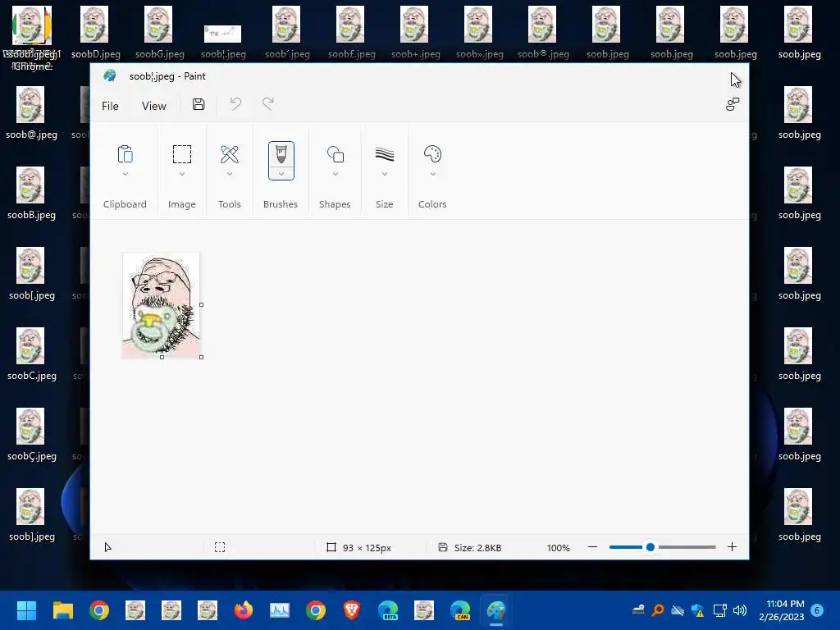840x630 pixels.
Task: Open the line Size icon
Action: click(x=384, y=154)
